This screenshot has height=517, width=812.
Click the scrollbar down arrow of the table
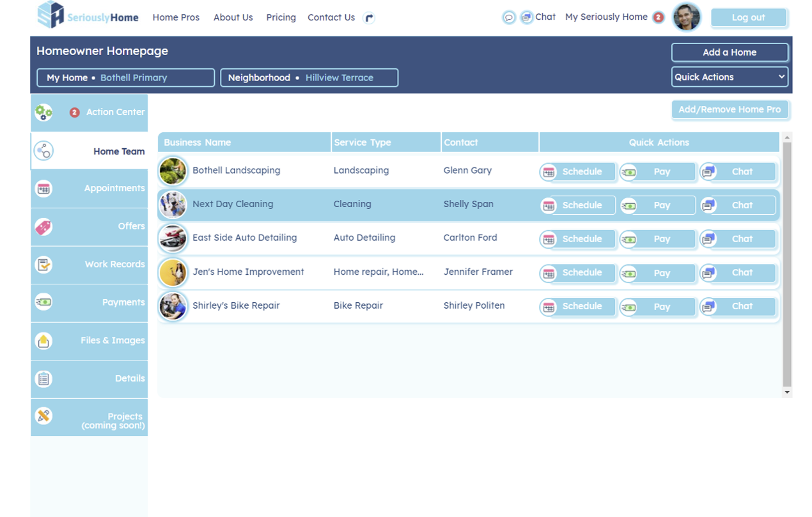click(x=787, y=392)
